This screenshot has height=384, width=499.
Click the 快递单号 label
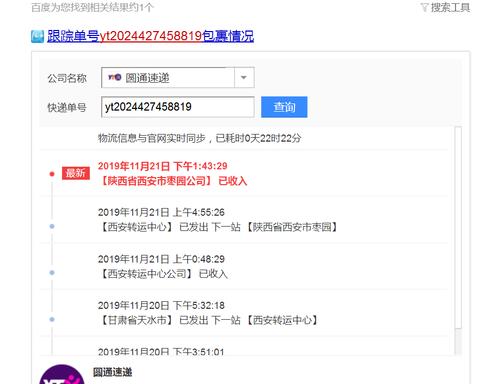(x=67, y=108)
